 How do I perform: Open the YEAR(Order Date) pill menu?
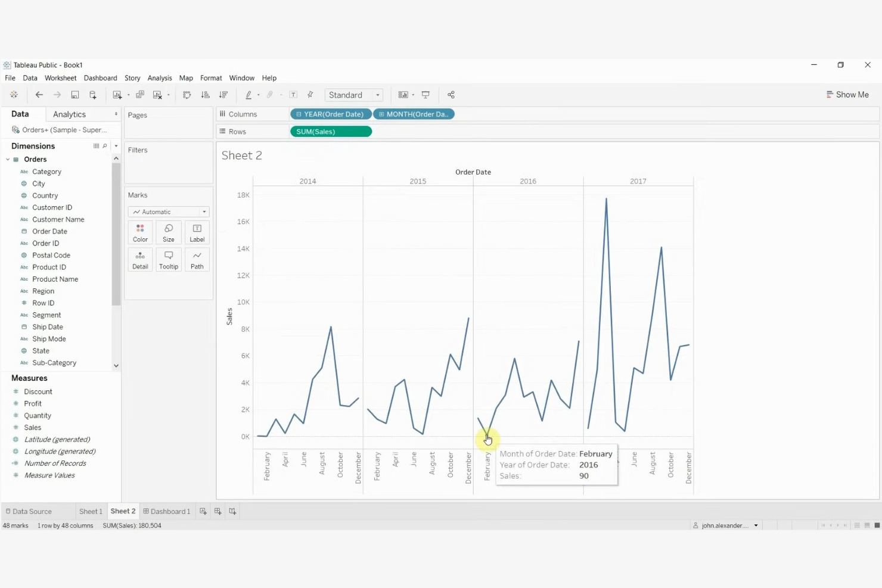364,114
